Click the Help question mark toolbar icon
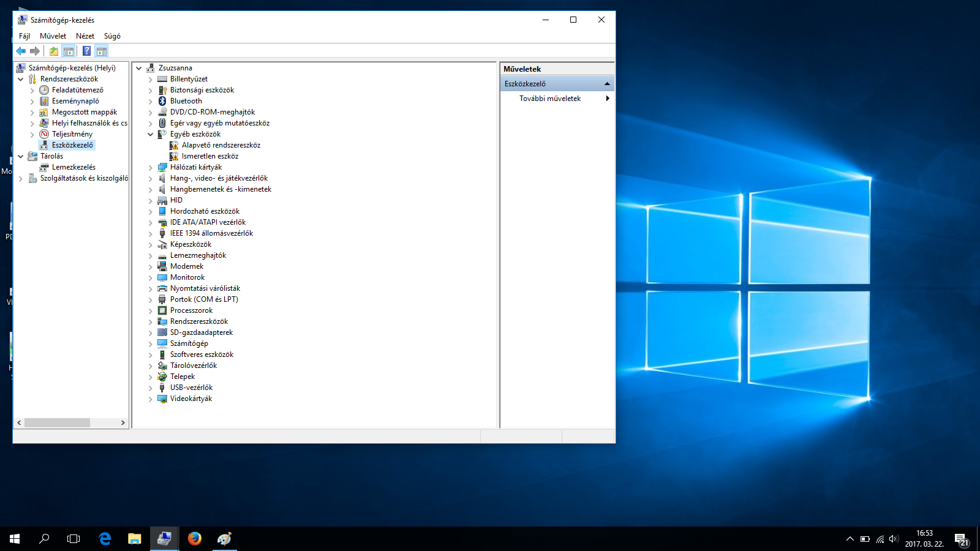 (86, 51)
